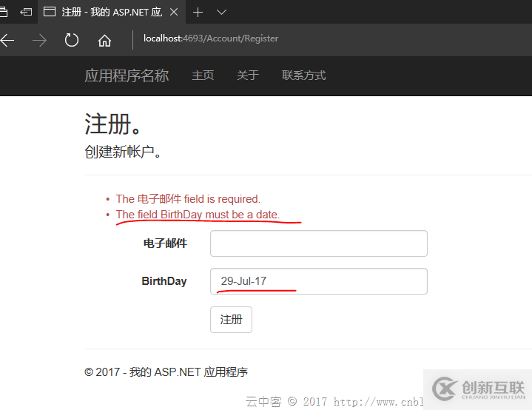Open the browser home page icon
Screen dimensions: 532x410
click(104, 41)
